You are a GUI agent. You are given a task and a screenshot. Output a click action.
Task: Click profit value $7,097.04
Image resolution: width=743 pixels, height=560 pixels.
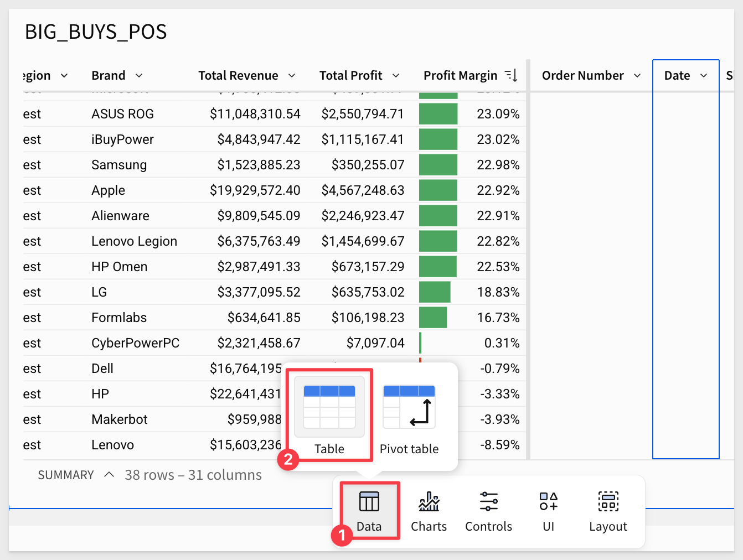tap(375, 343)
